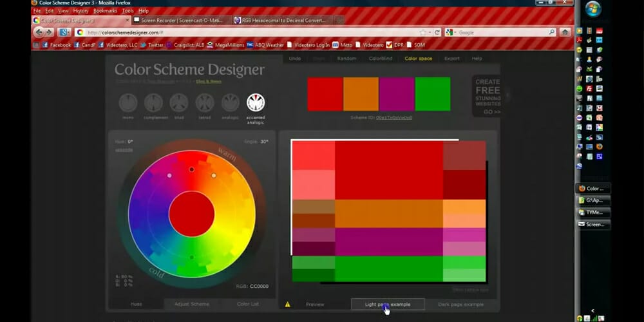Click the warning triangle icon beside Preview

(287, 305)
